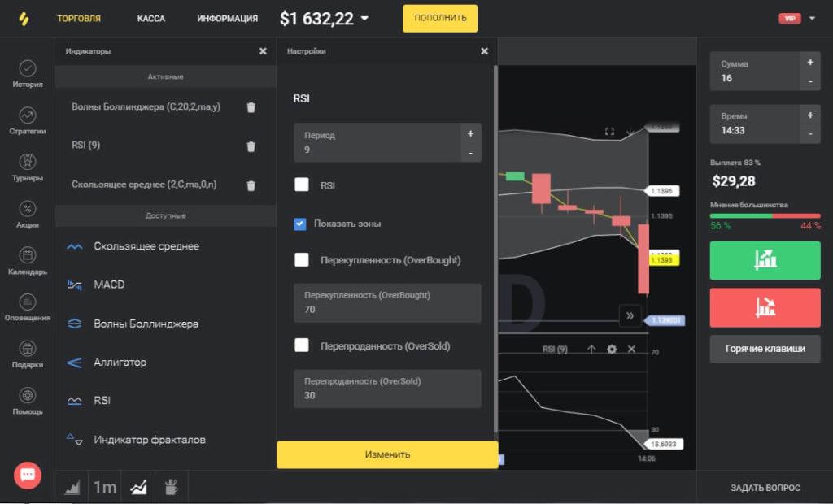
Task: Open the Оповещения sidebar section
Action: point(28,307)
